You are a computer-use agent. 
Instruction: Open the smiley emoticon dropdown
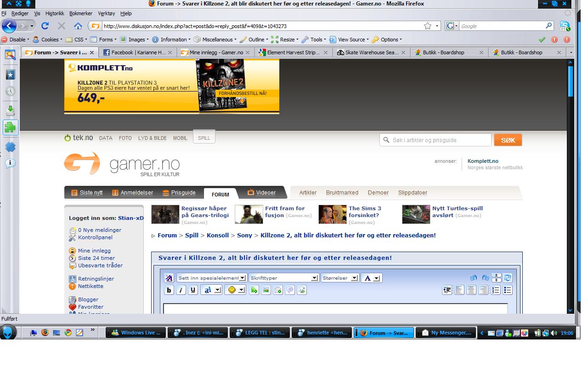coord(236,290)
